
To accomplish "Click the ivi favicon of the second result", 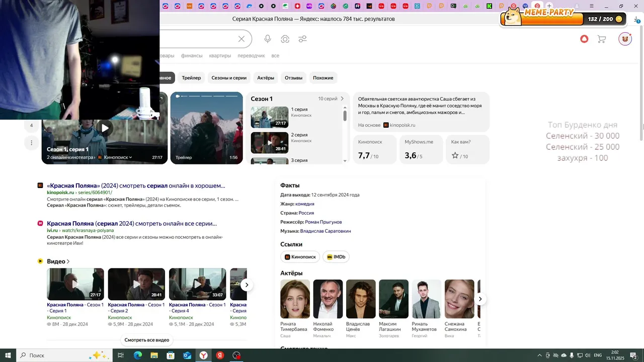I will click(x=40, y=223).
